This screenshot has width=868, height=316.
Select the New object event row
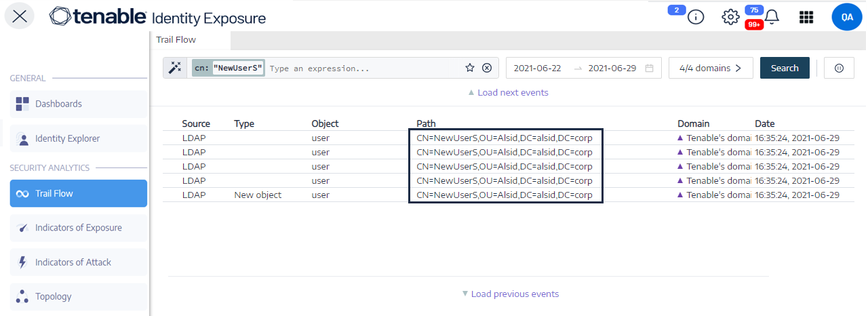pyautogui.click(x=258, y=195)
